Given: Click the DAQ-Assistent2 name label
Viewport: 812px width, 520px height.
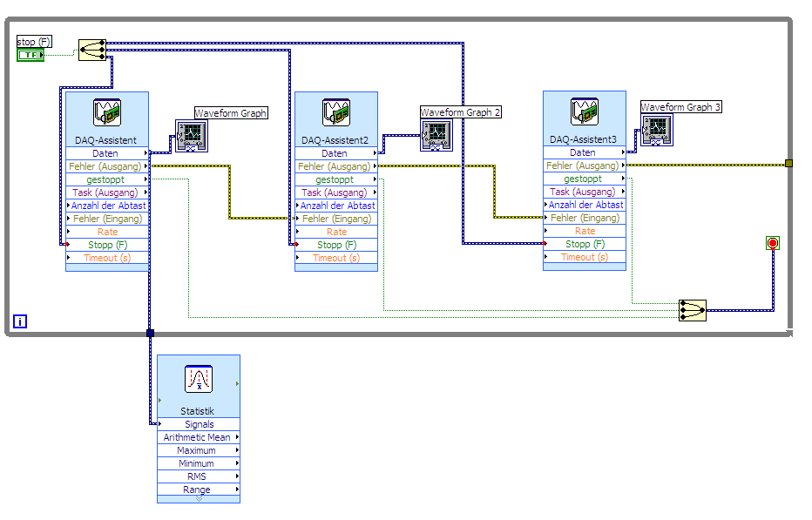Looking at the screenshot, I should click(x=335, y=140).
